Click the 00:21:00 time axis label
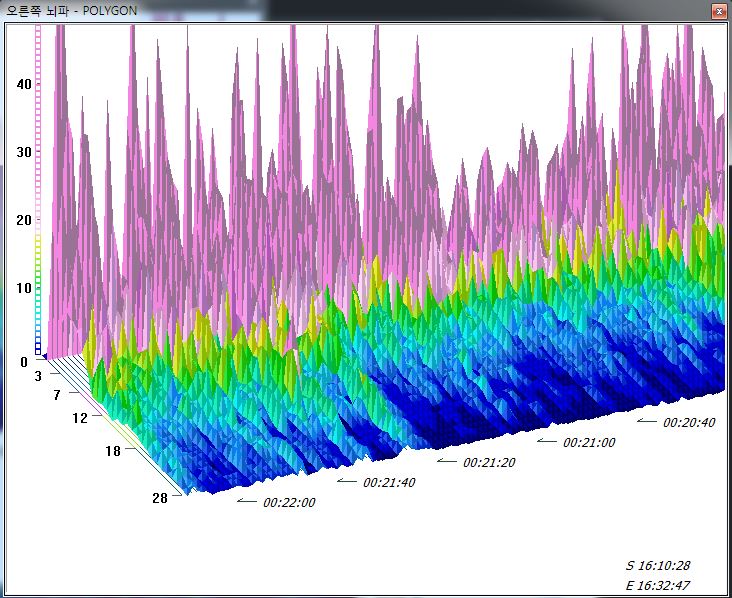Image resolution: width=732 pixels, height=598 pixels. coord(589,442)
